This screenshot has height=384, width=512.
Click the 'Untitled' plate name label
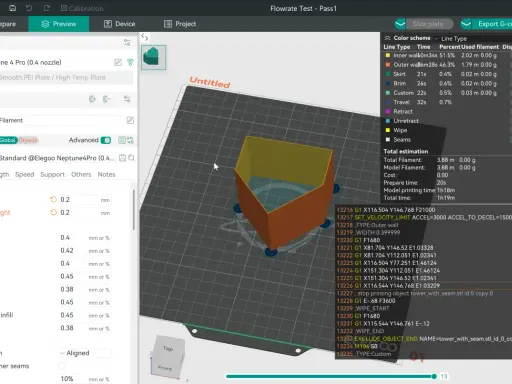[210, 82]
